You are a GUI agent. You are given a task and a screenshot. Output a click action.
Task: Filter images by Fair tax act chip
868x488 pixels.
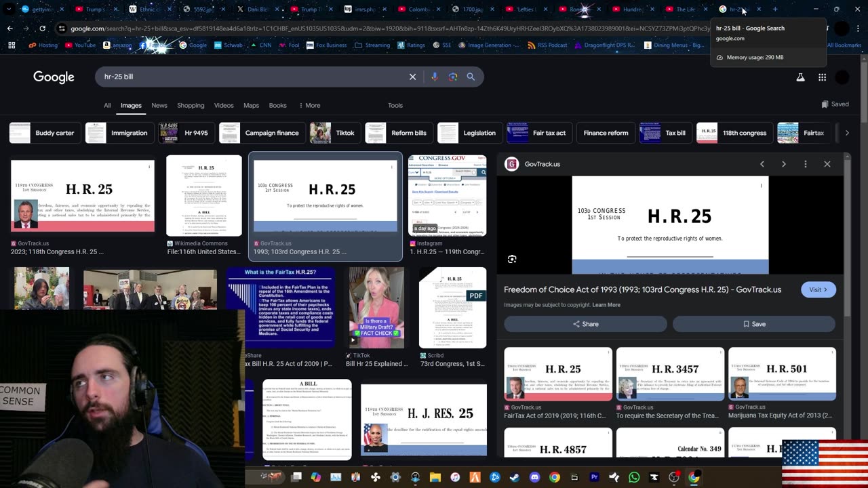pyautogui.click(x=538, y=133)
